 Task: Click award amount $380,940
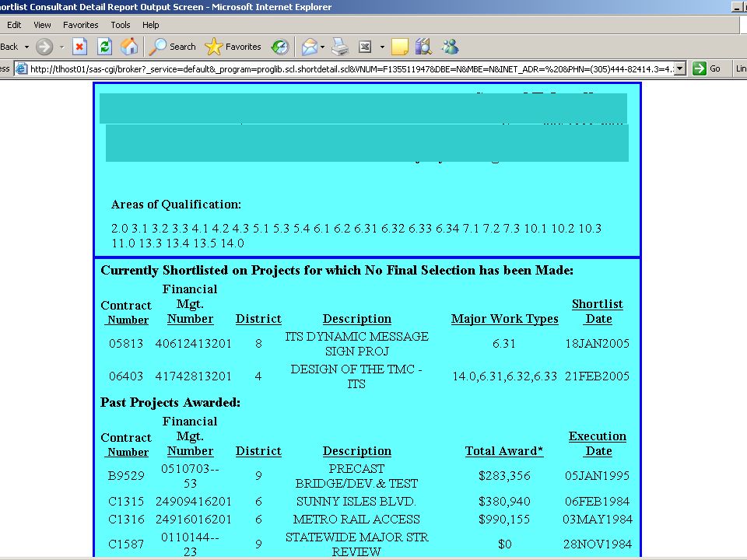point(504,502)
